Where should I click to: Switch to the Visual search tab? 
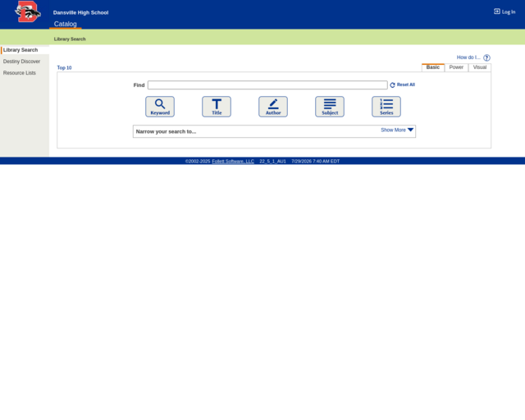pos(479,67)
